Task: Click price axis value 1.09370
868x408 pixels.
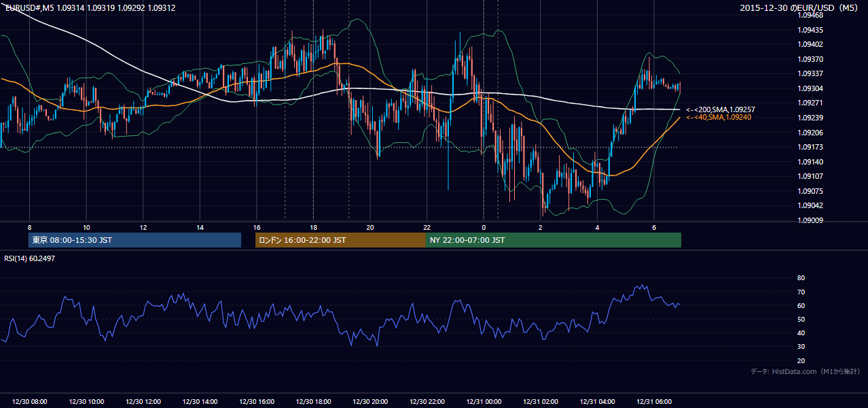Action: tap(809, 59)
